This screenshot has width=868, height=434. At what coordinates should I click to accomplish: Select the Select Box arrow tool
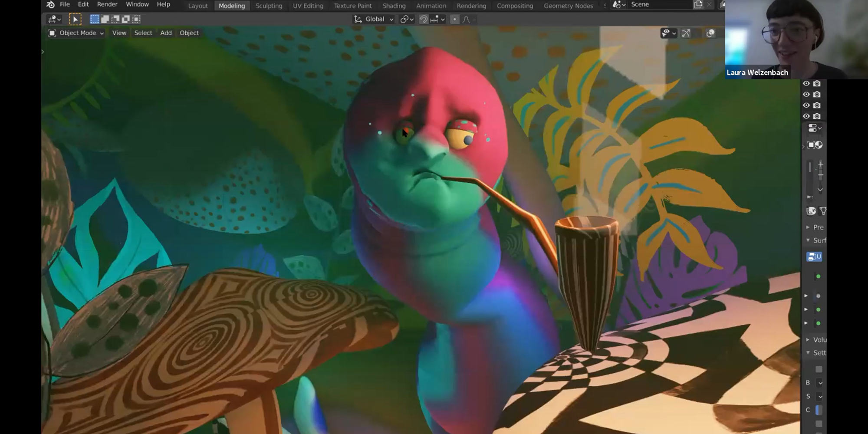[75, 19]
